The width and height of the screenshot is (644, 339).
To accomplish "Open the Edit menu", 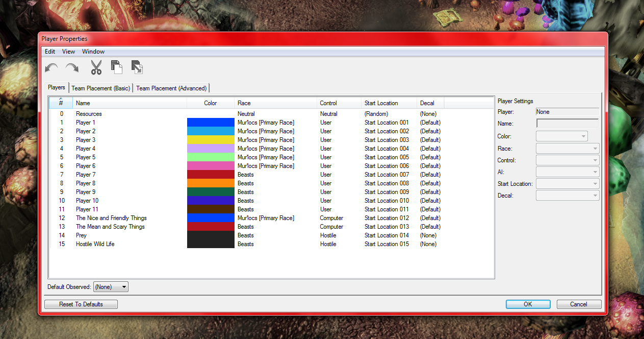I will tap(50, 52).
